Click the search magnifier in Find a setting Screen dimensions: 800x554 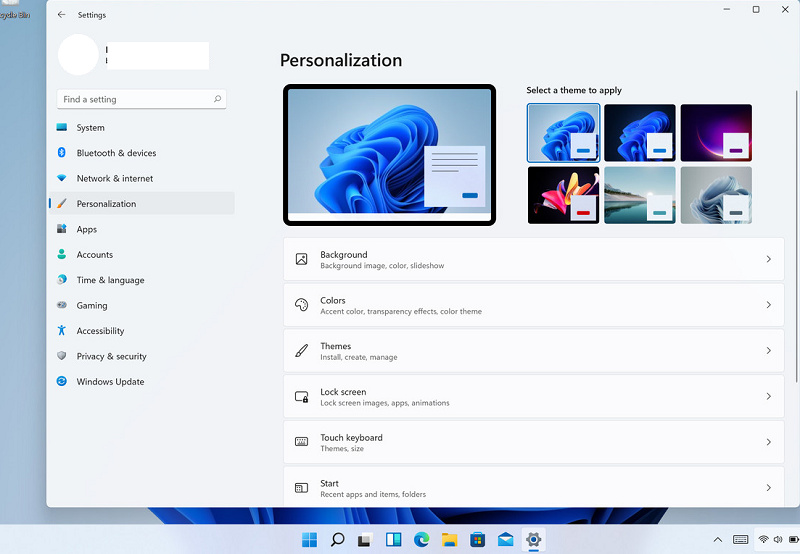click(217, 99)
